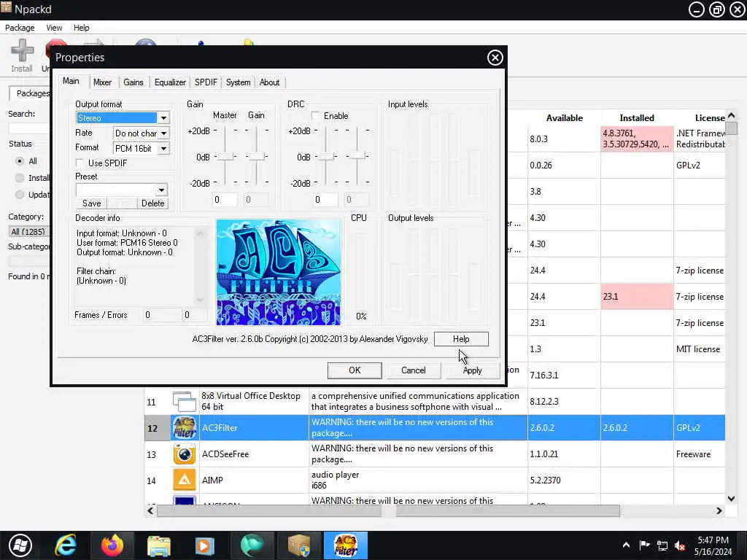Select the AIMP package row

coord(435,480)
